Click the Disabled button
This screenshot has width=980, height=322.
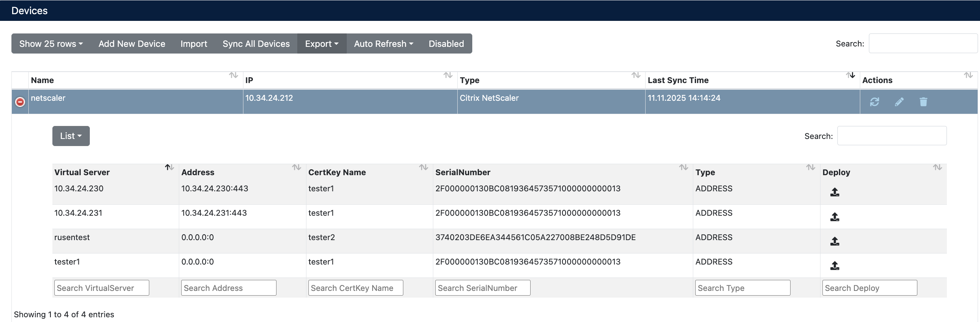coord(446,44)
